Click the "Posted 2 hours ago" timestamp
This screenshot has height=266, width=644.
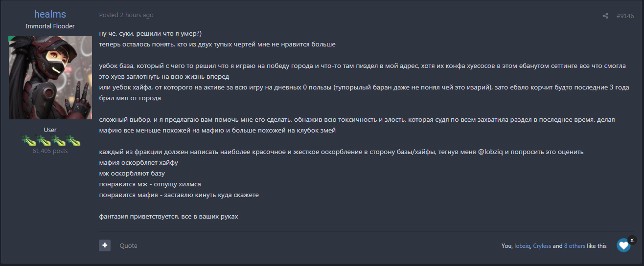click(x=126, y=15)
